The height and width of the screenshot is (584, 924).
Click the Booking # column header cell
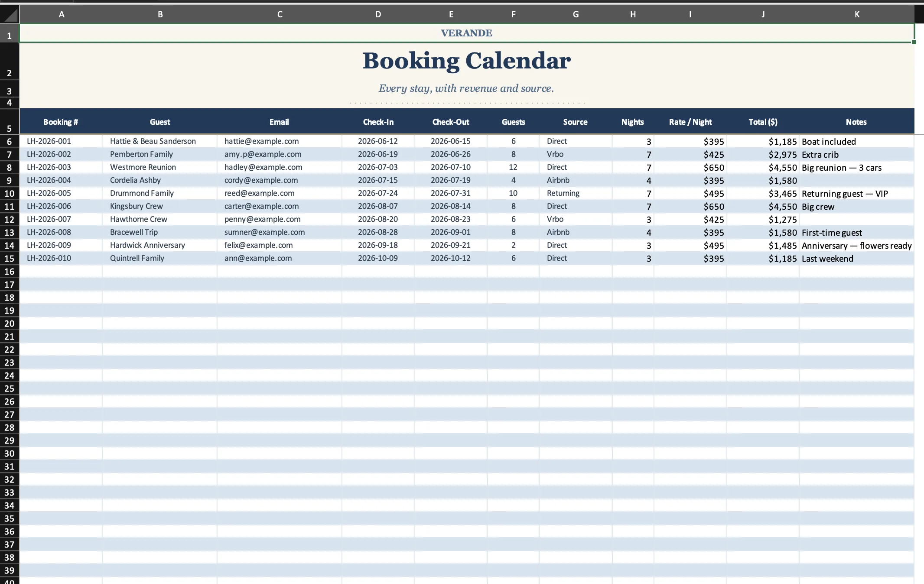pos(61,122)
